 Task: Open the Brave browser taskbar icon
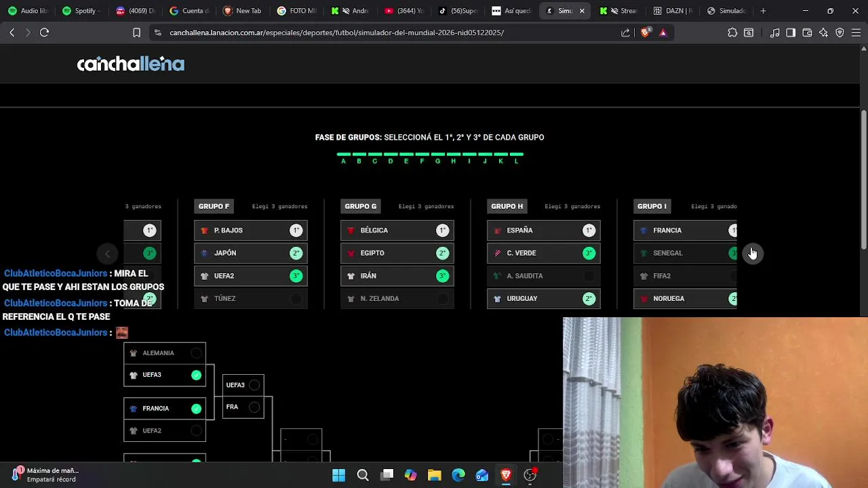(x=506, y=475)
